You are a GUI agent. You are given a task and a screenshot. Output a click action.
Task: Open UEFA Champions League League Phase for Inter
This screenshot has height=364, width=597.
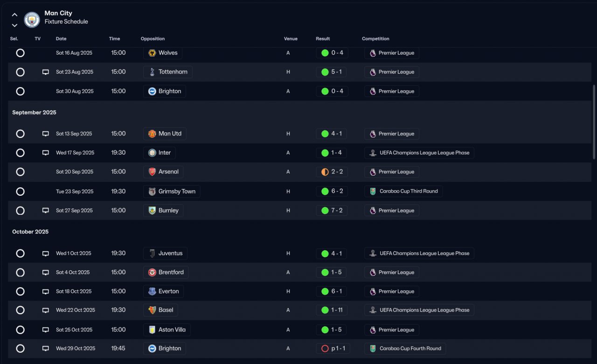[419, 153]
